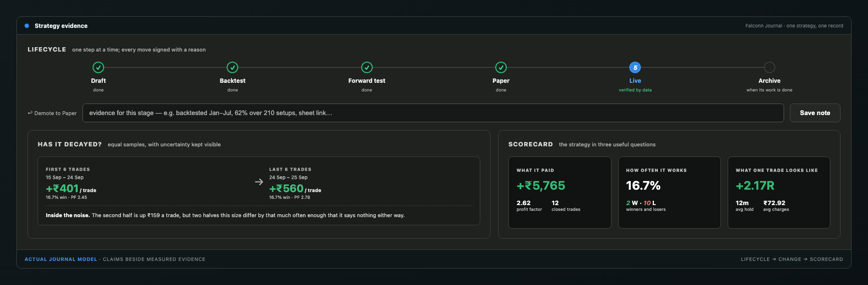Click the '15 Sep – 24 Sep' date range
868x285 pixels.
tap(65, 178)
